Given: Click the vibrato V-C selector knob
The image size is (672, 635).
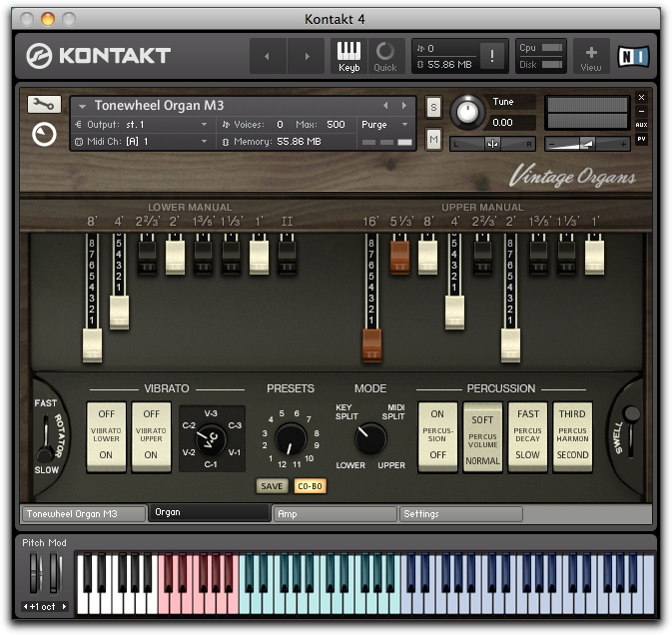Looking at the screenshot, I should [211, 438].
